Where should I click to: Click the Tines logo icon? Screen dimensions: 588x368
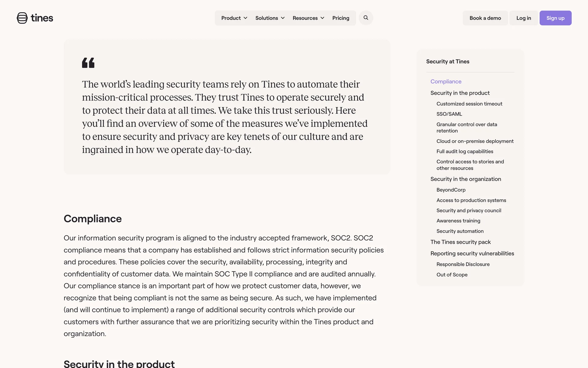pos(22,18)
